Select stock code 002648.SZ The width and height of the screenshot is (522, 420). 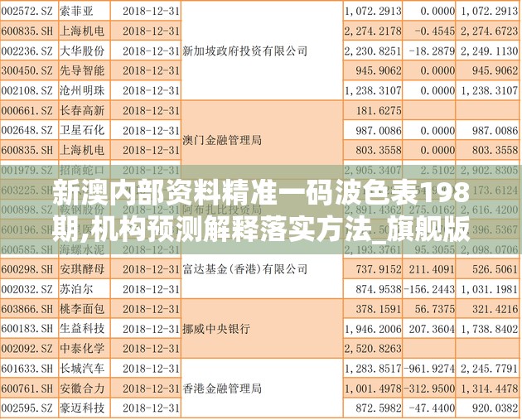27,130
